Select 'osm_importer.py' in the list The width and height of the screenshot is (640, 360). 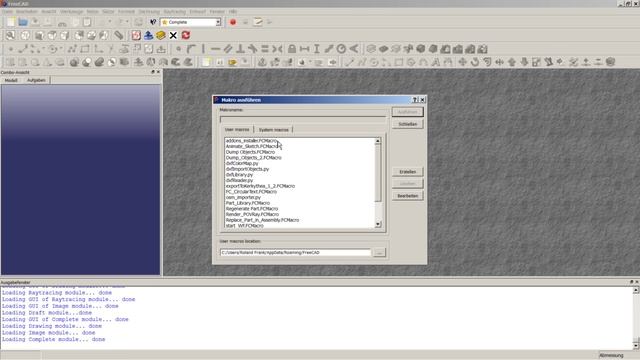pos(243,198)
